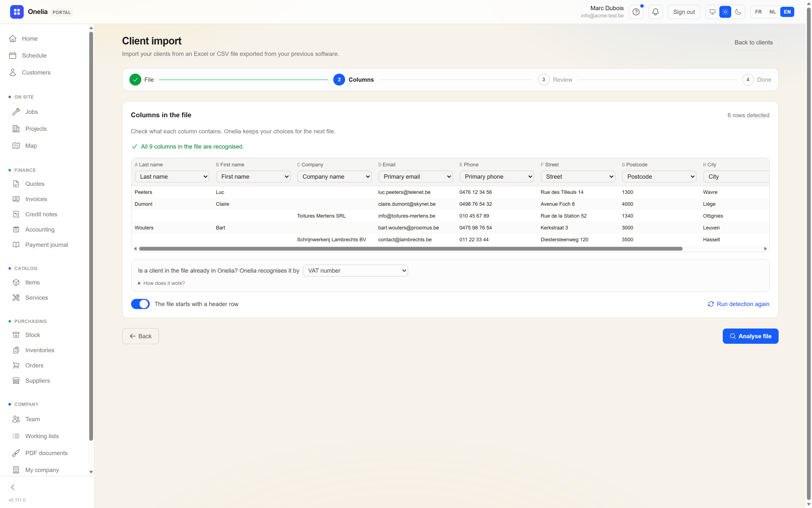Click the Onelia logo icon

(x=17, y=12)
